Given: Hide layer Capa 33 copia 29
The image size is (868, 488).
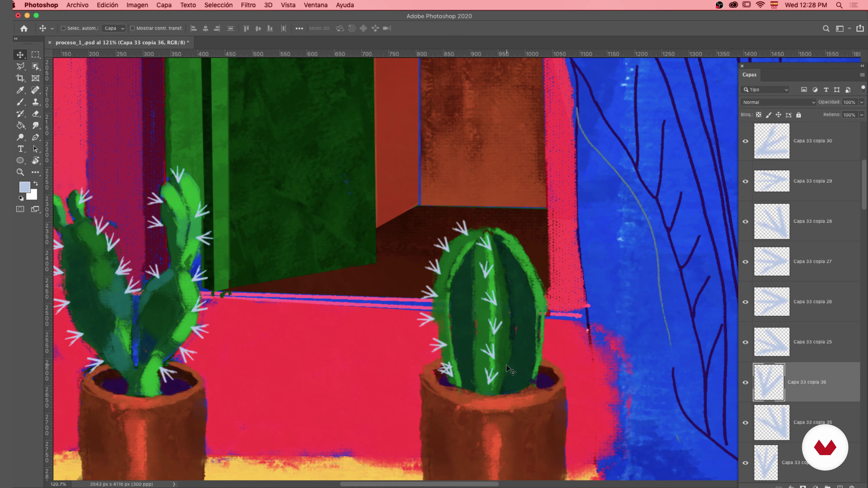Looking at the screenshot, I should click(x=745, y=181).
